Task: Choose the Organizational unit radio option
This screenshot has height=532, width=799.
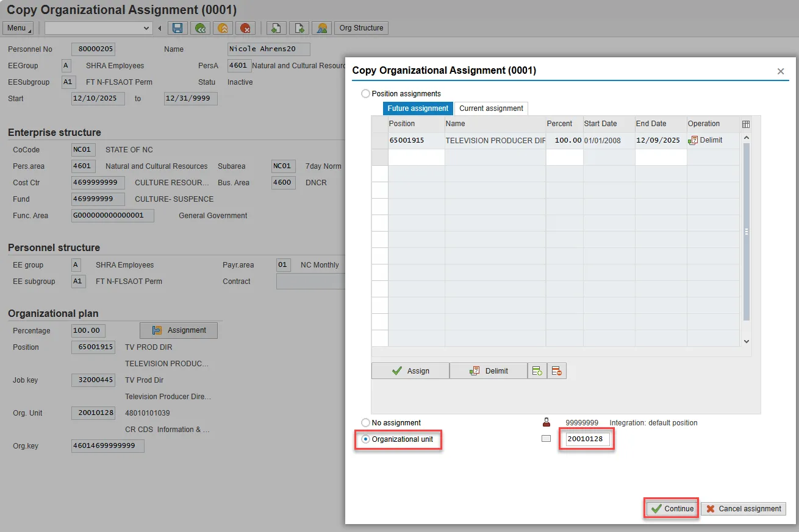Action: [365, 439]
